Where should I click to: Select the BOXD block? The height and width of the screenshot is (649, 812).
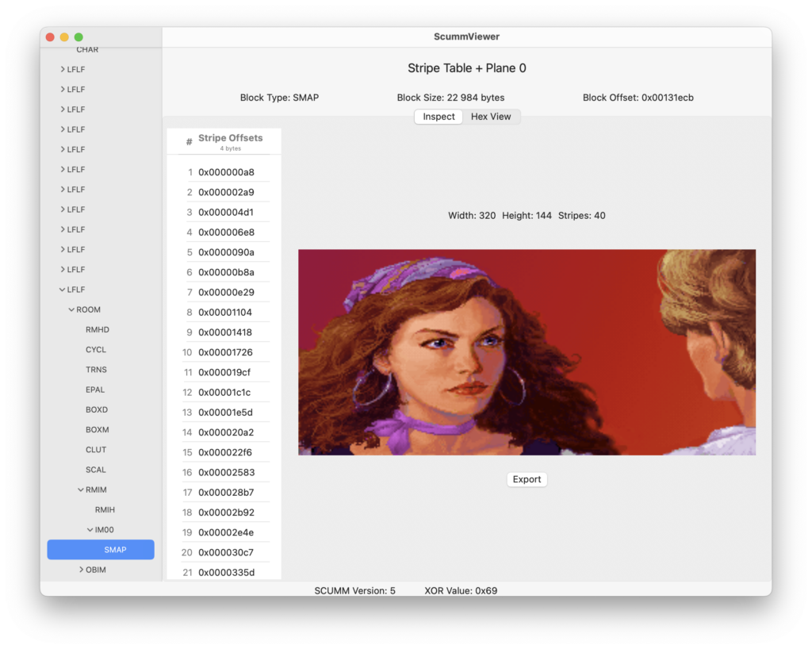97,409
